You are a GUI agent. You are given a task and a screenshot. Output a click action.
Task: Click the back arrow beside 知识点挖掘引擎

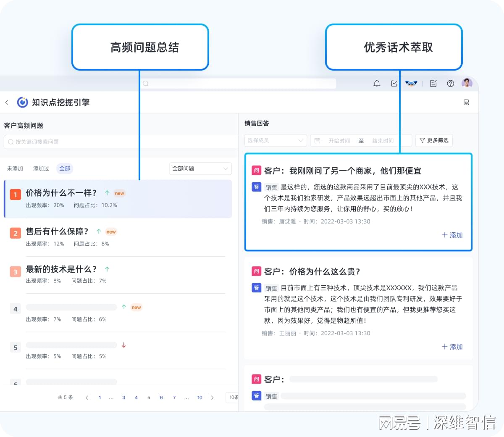[x=8, y=102]
